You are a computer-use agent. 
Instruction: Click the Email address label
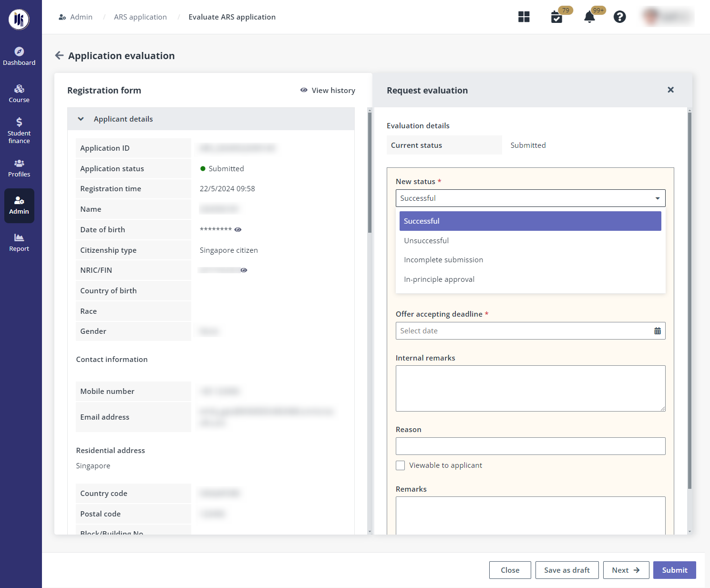pyautogui.click(x=105, y=417)
